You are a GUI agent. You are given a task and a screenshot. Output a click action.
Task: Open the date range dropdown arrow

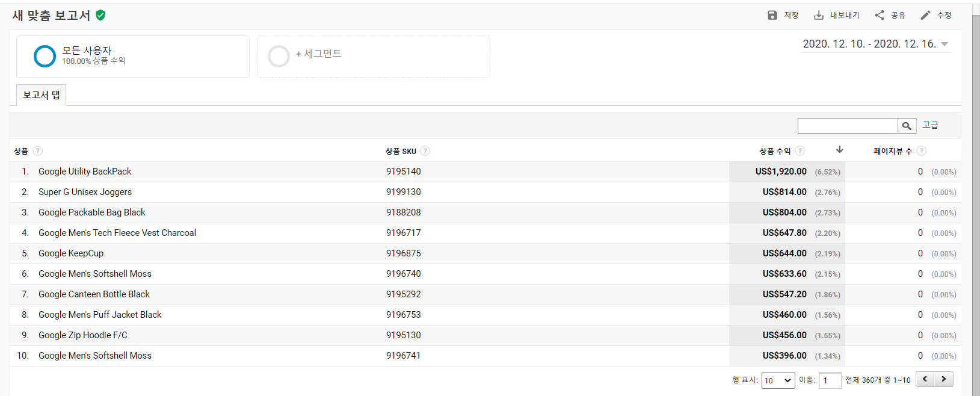coord(945,44)
